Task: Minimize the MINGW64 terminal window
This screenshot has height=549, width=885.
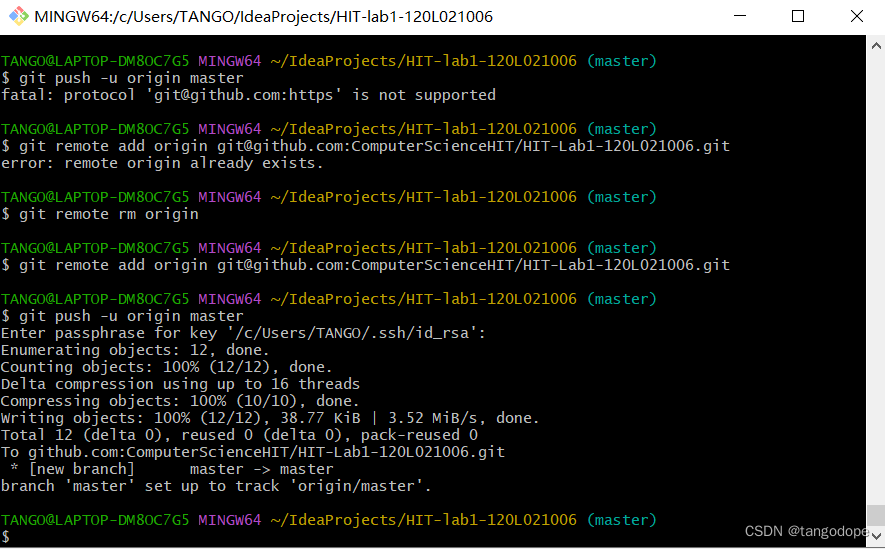Action: coord(740,16)
